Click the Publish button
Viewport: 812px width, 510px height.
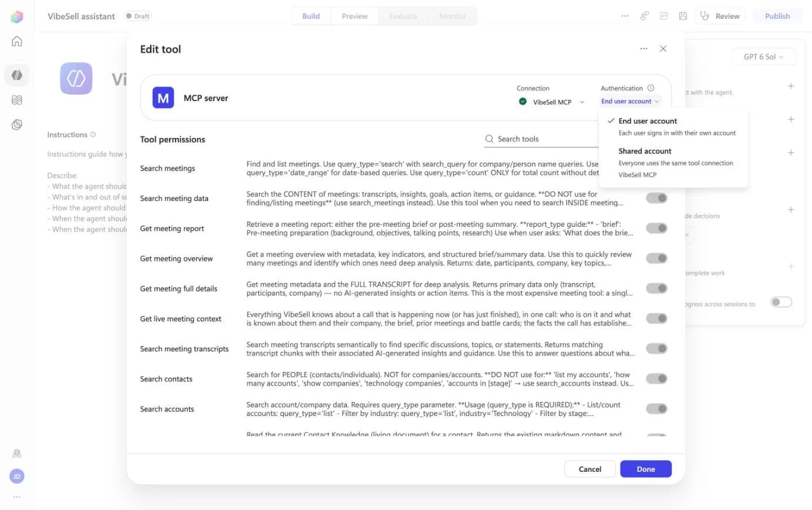point(777,16)
